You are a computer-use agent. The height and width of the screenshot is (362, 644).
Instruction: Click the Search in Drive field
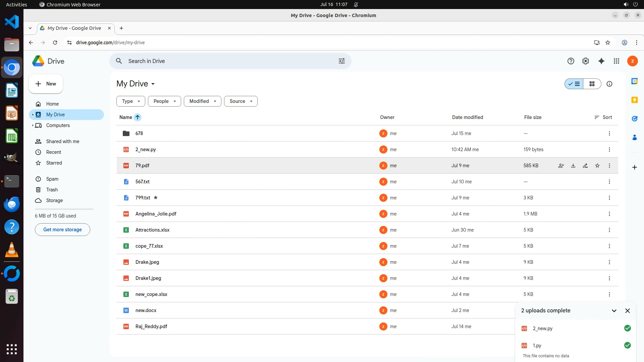(x=228, y=61)
